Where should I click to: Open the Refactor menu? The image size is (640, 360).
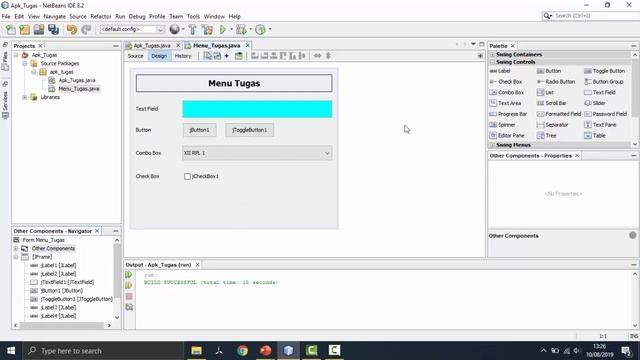click(x=101, y=16)
